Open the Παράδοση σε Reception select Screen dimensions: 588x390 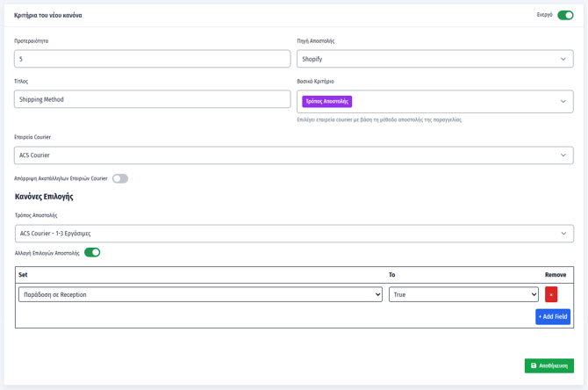(x=200, y=294)
